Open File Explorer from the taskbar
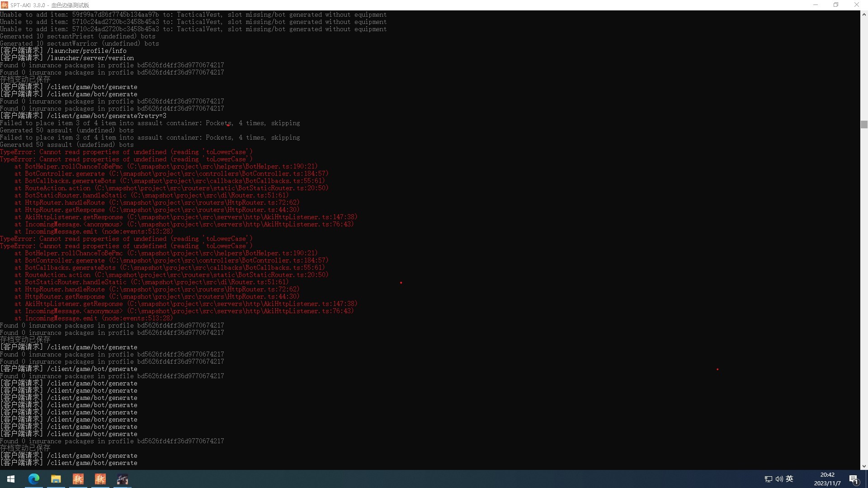Image resolution: width=868 pixels, height=488 pixels. tap(56, 479)
